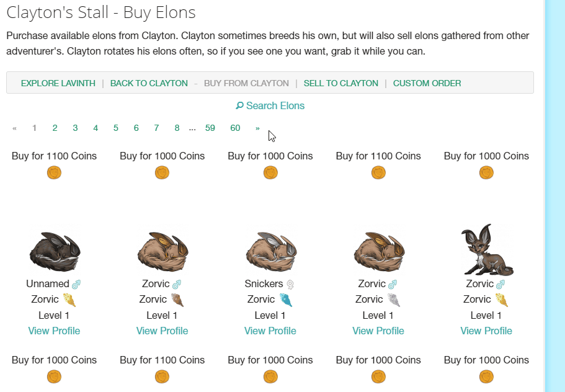
Task: Click the teal shell icon next to Snickers' species
Action: (285, 300)
